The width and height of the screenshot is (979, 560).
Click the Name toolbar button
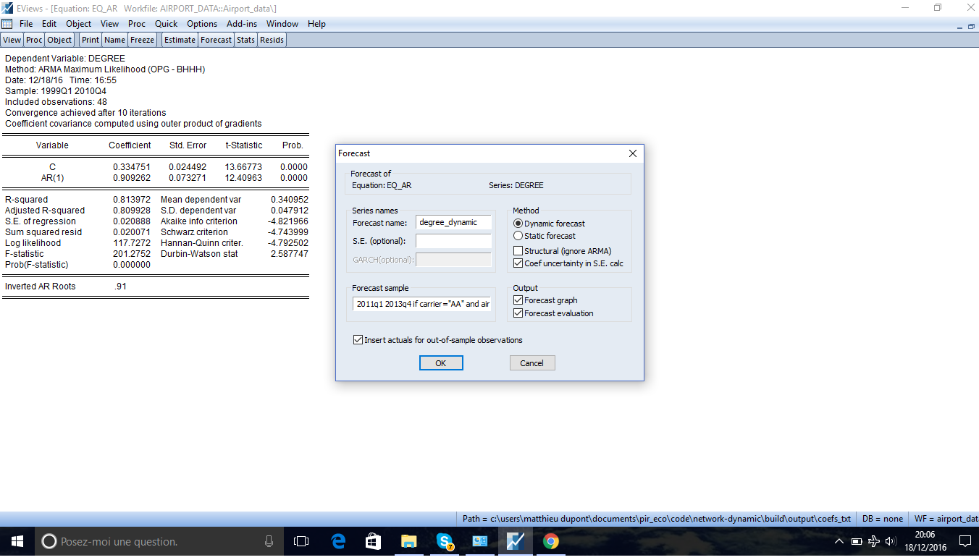[114, 40]
